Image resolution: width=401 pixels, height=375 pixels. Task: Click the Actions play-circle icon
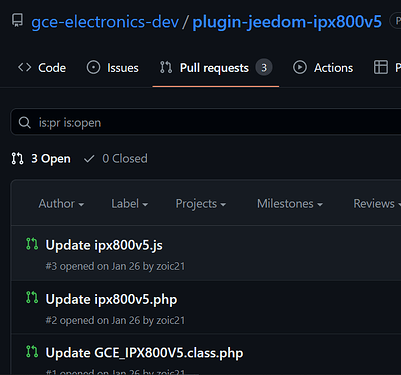[x=300, y=67]
